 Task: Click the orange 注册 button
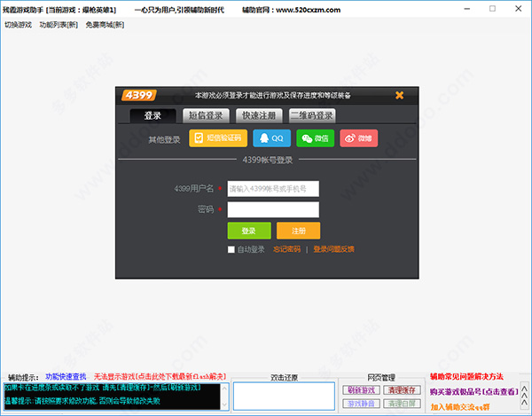pos(298,231)
